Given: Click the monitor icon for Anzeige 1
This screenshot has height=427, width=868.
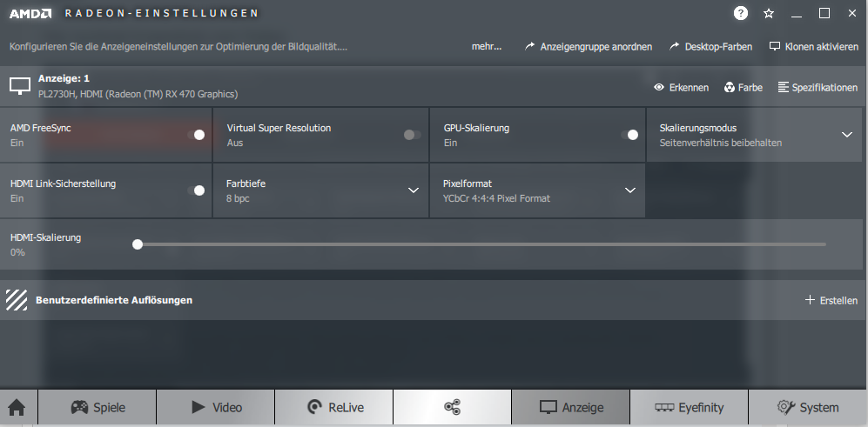Looking at the screenshot, I should click(x=20, y=86).
